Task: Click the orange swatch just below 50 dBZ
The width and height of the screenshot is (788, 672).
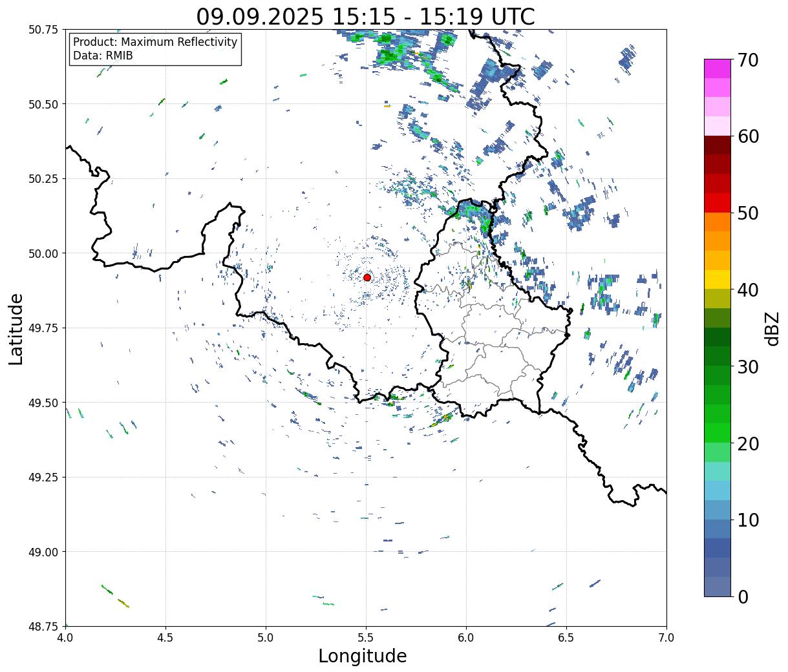Action: click(718, 222)
